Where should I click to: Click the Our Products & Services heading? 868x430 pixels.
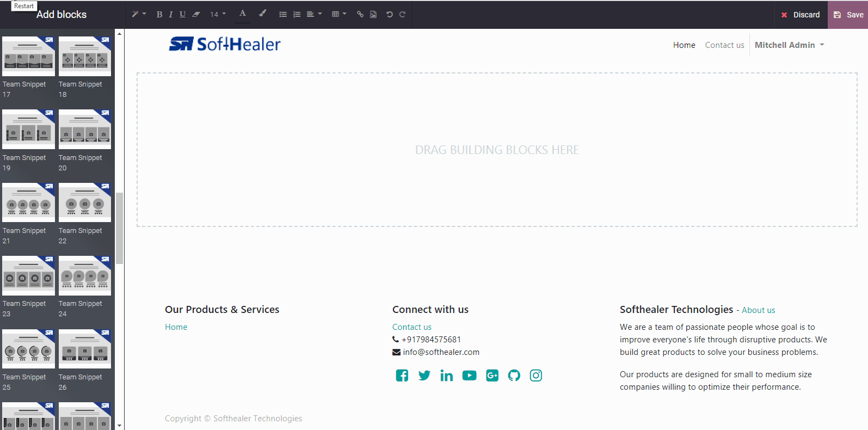click(x=222, y=310)
